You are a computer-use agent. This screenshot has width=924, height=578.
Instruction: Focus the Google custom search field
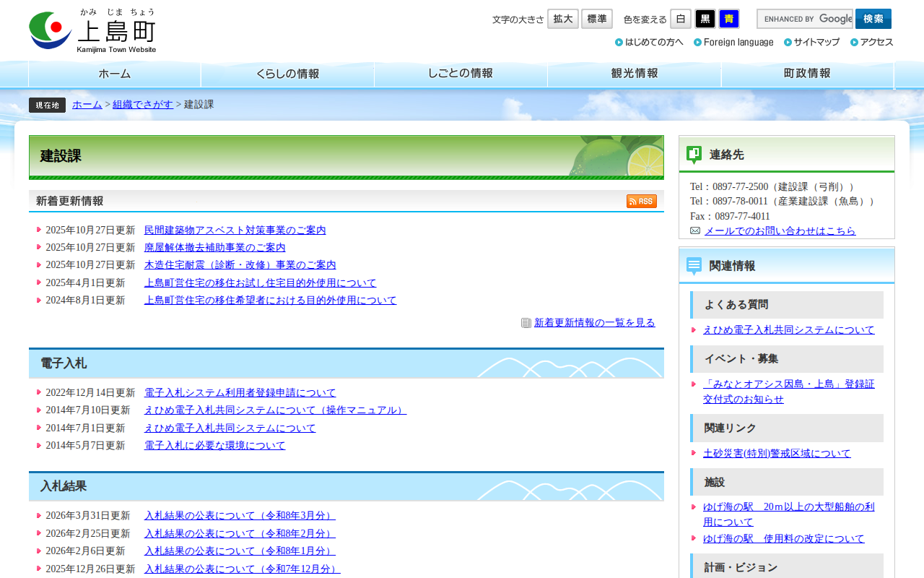[x=805, y=19]
